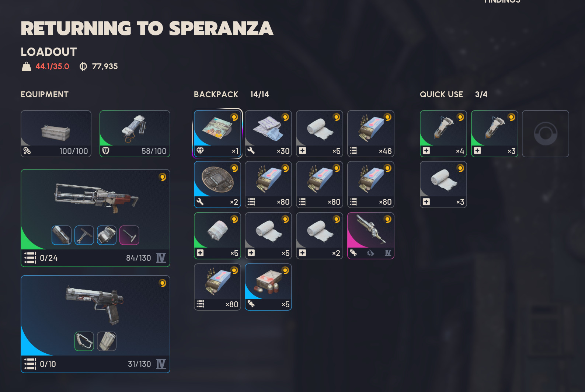Viewport: 585px width, 392px height.
Task: Select the pistol with 0/10 ammo
Action: pyautogui.click(x=95, y=324)
